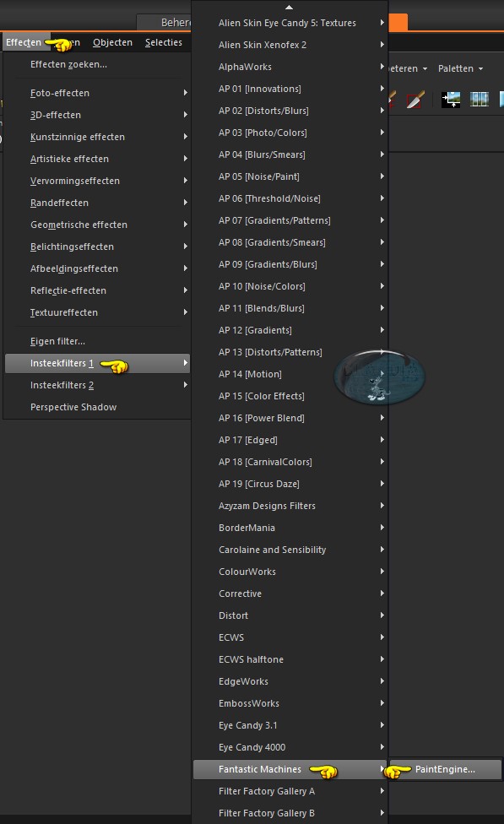The width and height of the screenshot is (504, 824).
Task: Expand AP 08 [Gradients/Smears] submenu arrow
Action: click(382, 242)
